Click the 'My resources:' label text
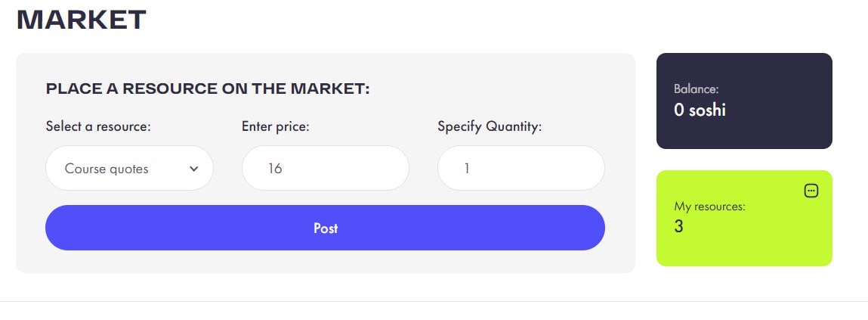The image size is (868, 320). pos(709,206)
